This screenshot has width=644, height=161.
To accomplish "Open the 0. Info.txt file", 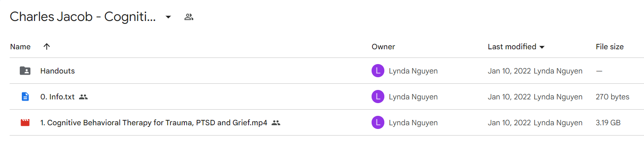I will tap(58, 97).
